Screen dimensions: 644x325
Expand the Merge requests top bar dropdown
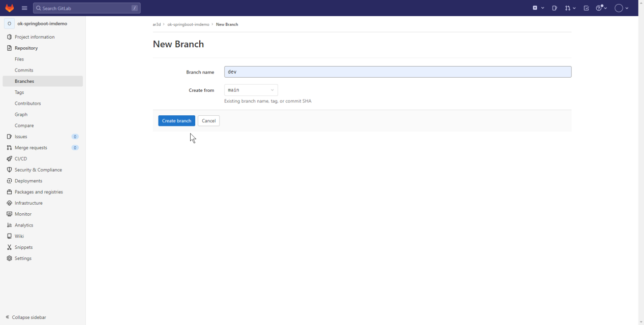(570, 8)
